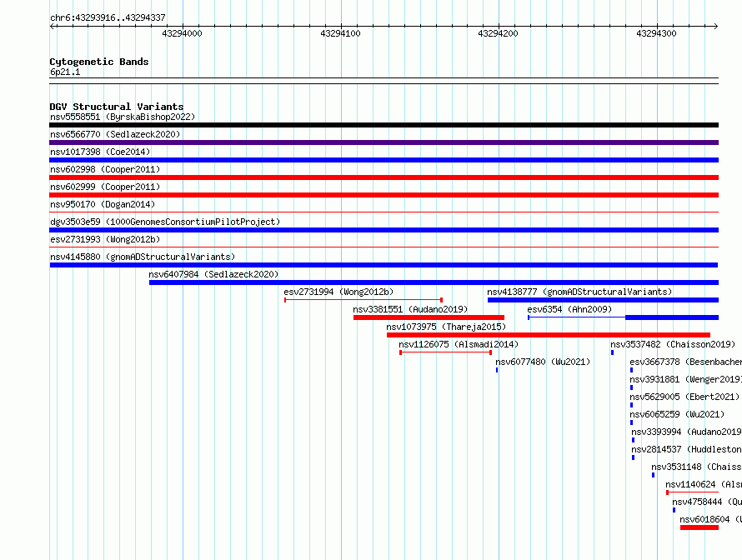Open nsv6077480 (Wu2021) label
Screen dimensions: 742x560
click(543, 362)
